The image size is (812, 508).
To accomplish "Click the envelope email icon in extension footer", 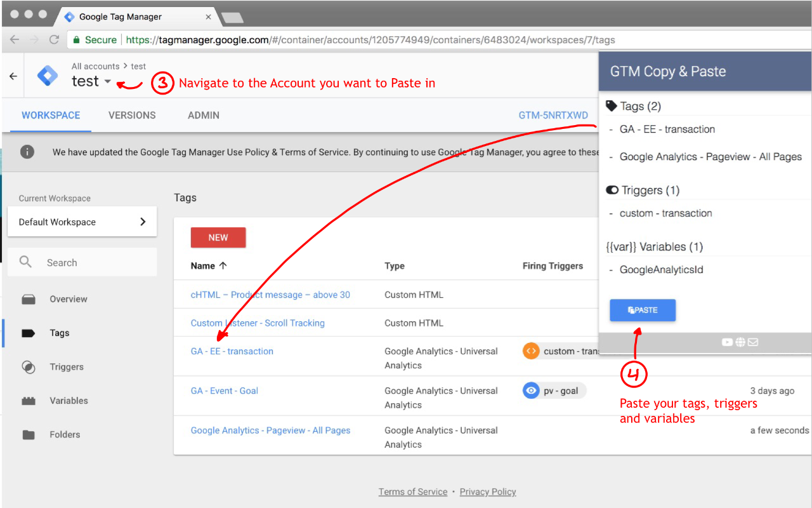I will [753, 342].
